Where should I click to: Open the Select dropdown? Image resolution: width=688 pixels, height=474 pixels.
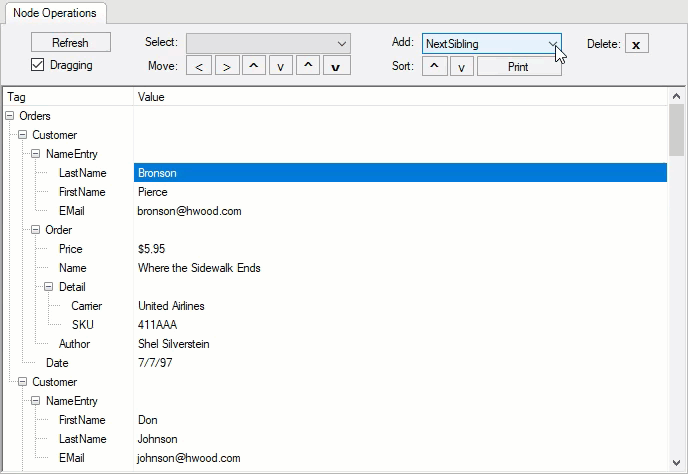pos(268,43)
